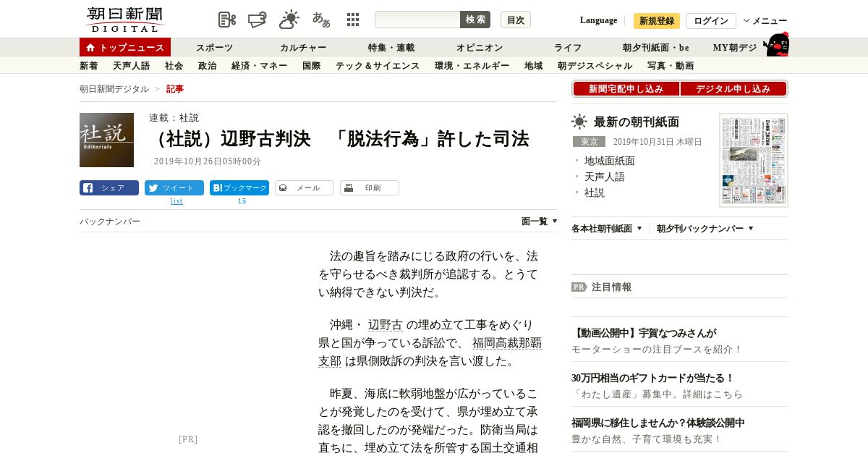Select 社会 in the sub-navigation
Image resolution: width=868 pixels, height=456 pixels.
tap(174, 65)
